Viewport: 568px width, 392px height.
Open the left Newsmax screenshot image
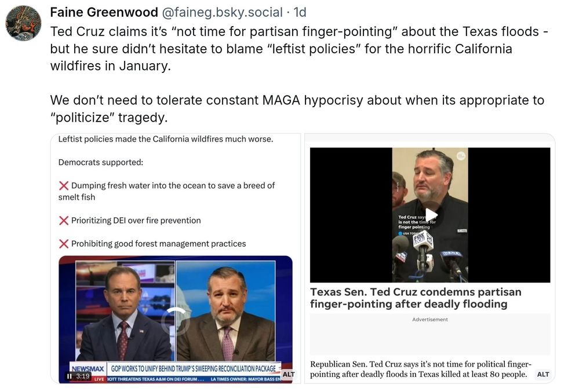click(x=176, y=258)
